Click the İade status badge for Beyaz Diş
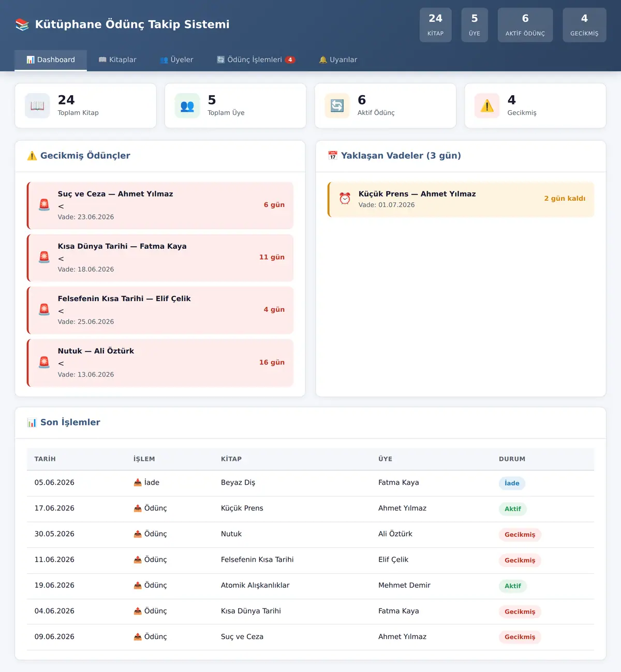This screenshot has height=672, width=621. [x=512, y=483]
